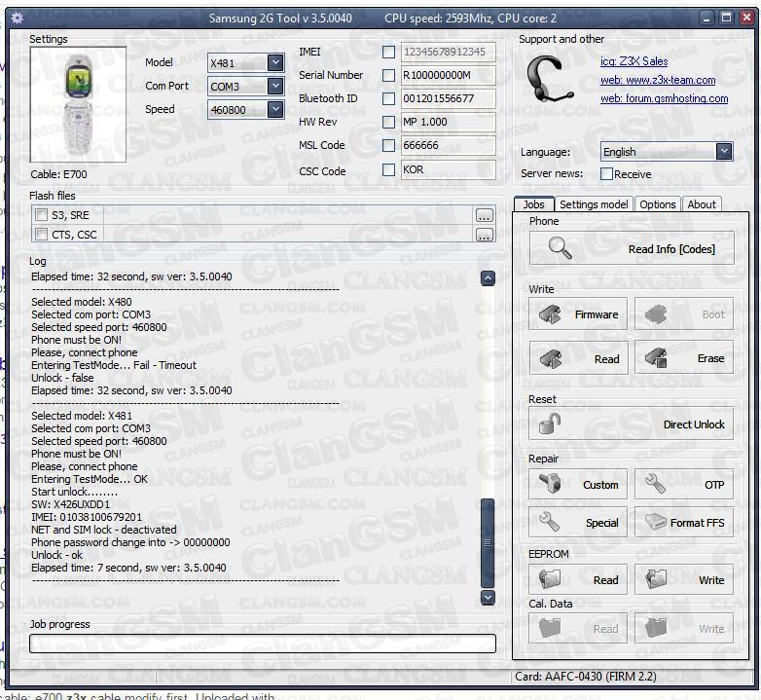
Task: Switch to the Jobs tab
Action: [x=534, y=204]
